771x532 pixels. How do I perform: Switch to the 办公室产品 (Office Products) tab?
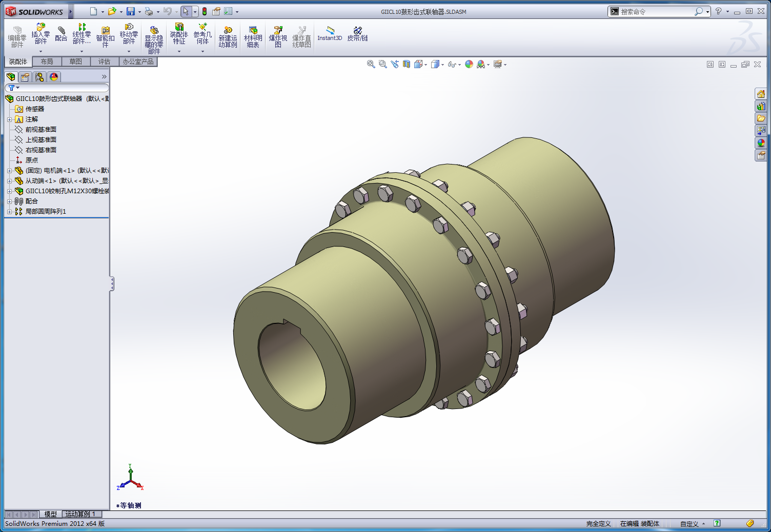click(138, 62)
